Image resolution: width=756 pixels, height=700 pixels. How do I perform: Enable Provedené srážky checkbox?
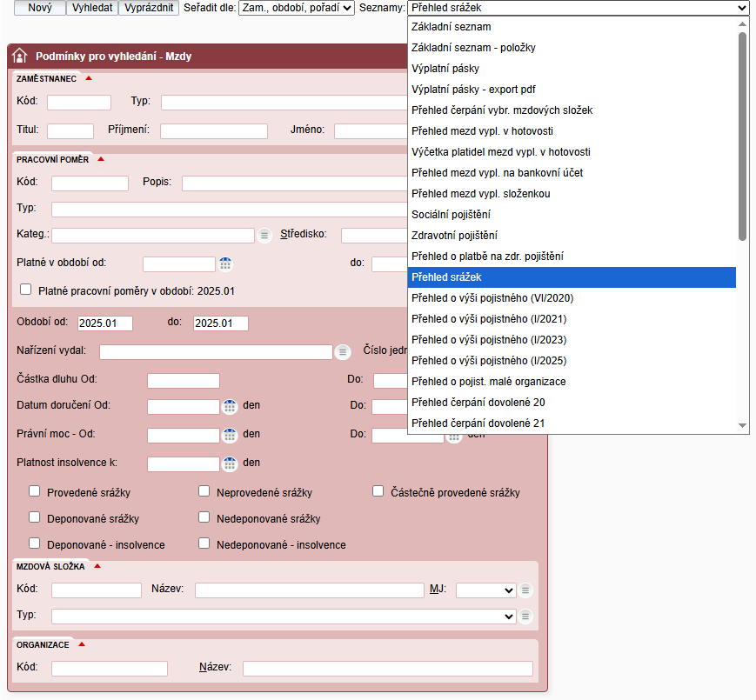(x=35, y=491)
